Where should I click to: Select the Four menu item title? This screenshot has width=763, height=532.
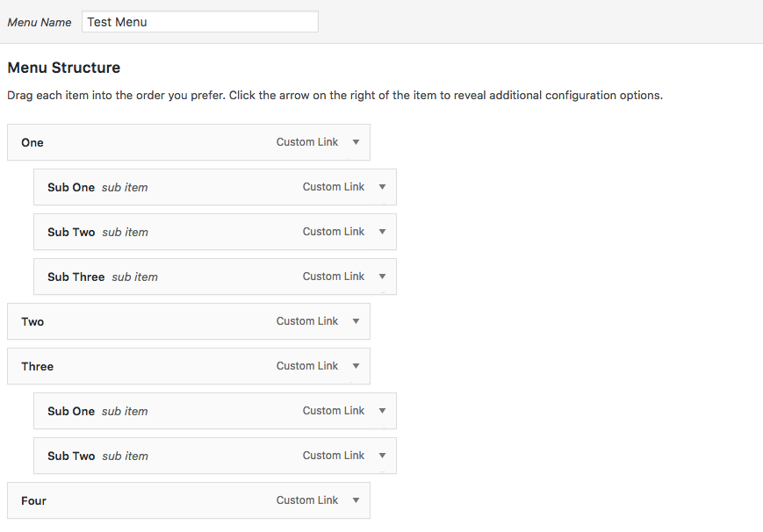point(34,501)
